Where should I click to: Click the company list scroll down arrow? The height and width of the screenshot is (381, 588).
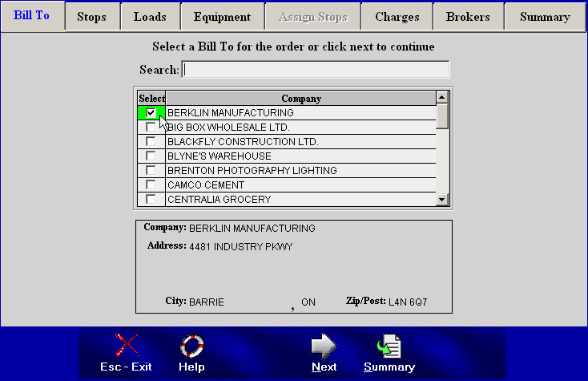coord(442,200)
